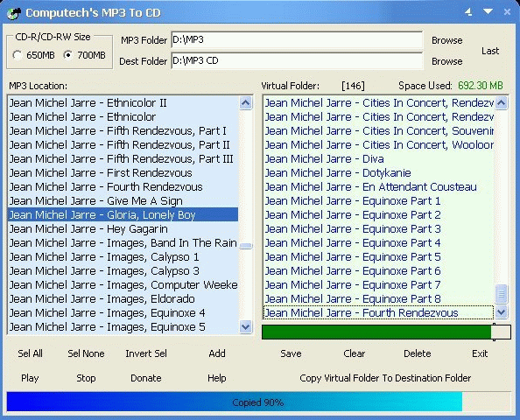
Task: Delete the selected virtual folder entry
Action: coord(418,353)
